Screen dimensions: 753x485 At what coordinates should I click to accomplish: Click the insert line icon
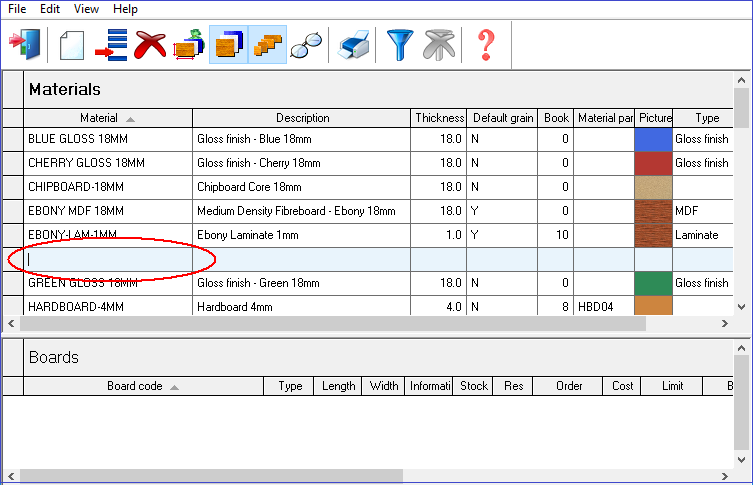(111, 45)
